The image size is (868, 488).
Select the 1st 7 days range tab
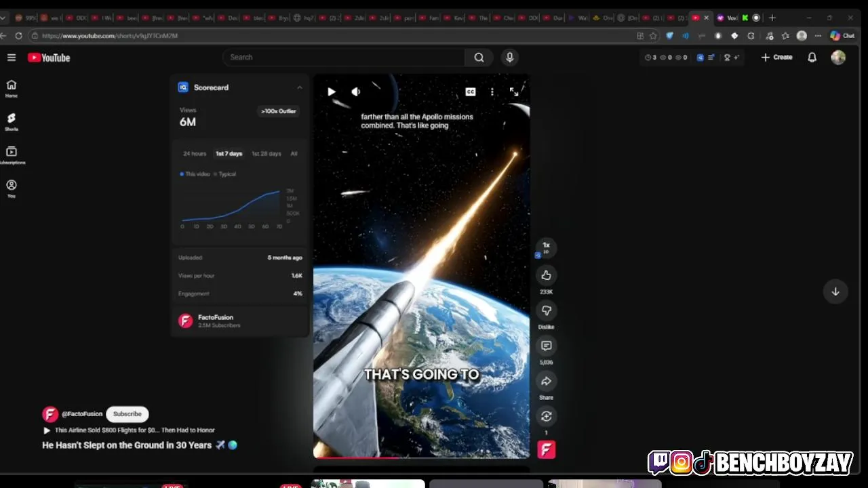pos(229,154)
